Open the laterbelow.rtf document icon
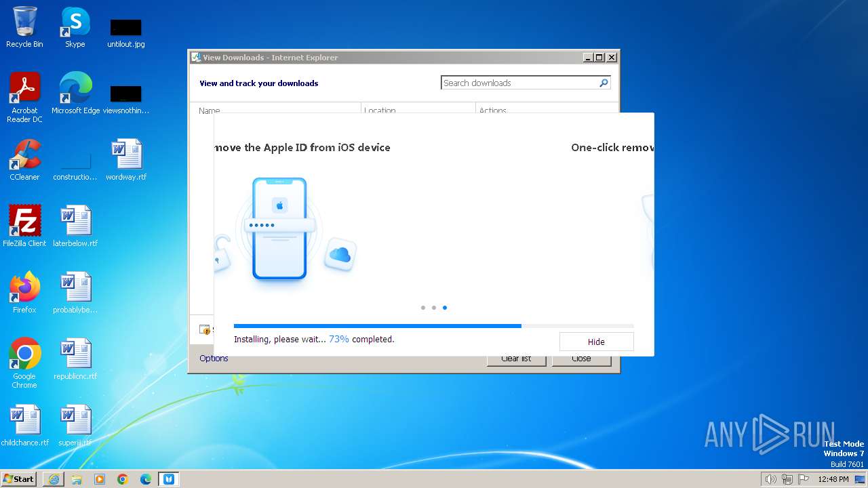Screen dimensions: 868x488 tap(75, 226)
